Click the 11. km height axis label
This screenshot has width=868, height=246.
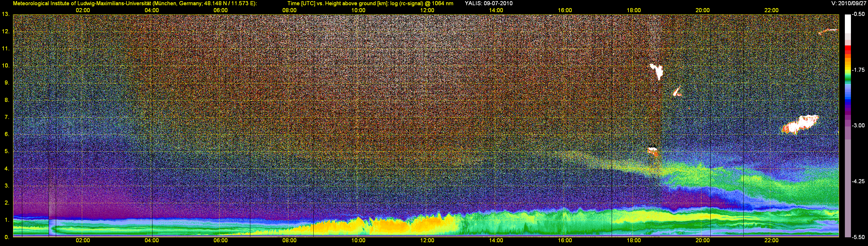(x=5, y=49)
